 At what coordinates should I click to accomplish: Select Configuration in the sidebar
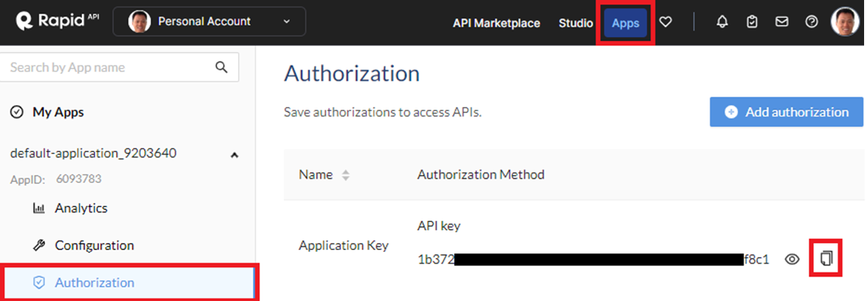[93, 246]
